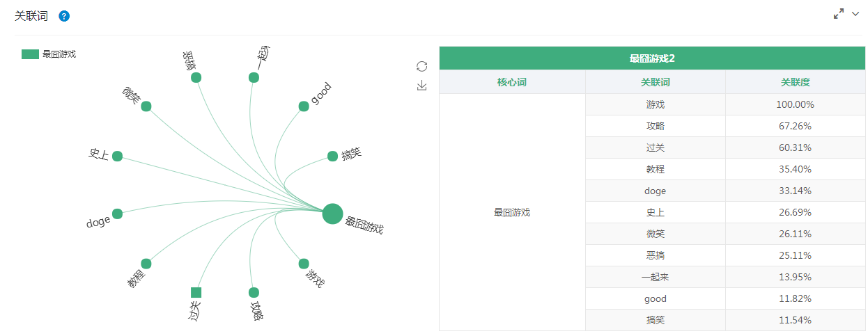
Task: Click the fullscreen expand arrows icon
Action: [839, 14]
